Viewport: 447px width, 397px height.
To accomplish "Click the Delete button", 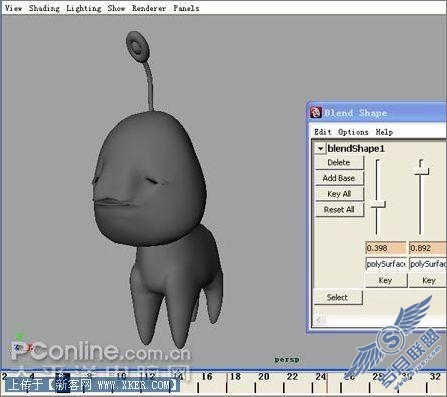I will tap(339, 163).
